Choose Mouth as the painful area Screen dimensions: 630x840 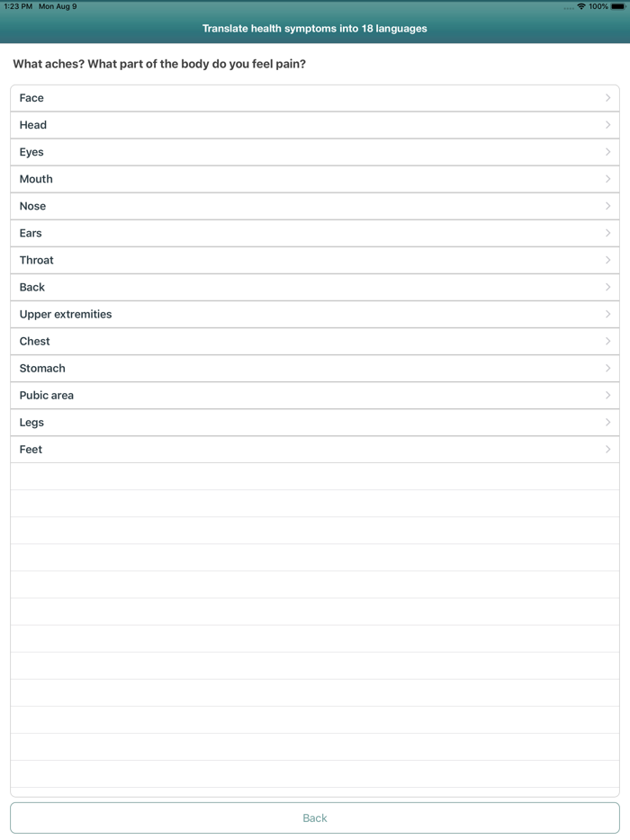pos(315,178)
